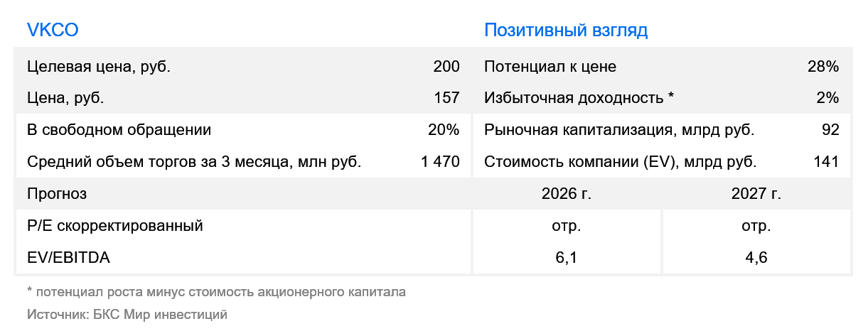Click the market capitalization value 92

tap(830, 130)
